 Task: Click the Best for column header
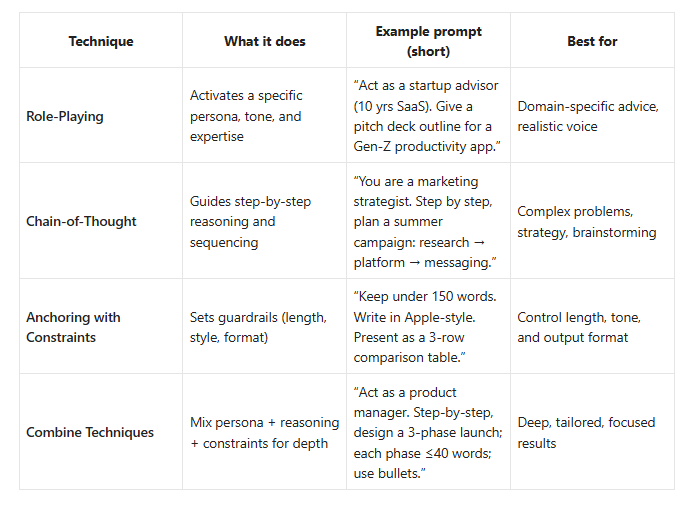click(x=592, y=41)
